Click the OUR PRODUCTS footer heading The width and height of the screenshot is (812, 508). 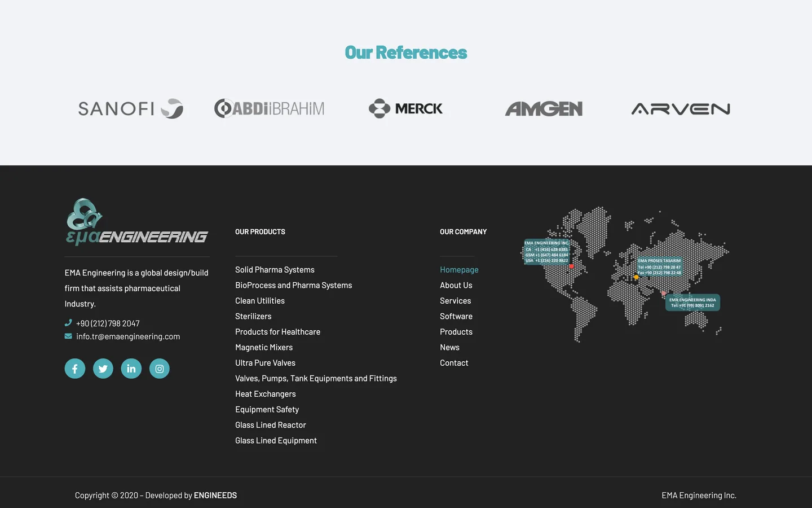(260, 232)
